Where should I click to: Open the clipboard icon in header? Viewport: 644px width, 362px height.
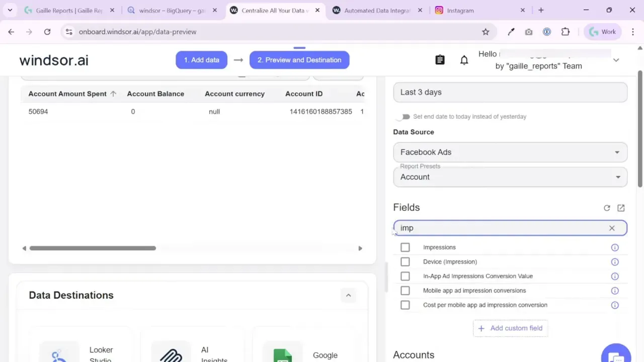pos(440,60)
